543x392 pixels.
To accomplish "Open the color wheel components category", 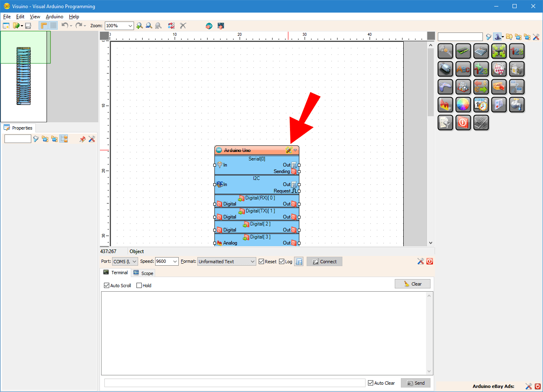I will pos(463,104).
